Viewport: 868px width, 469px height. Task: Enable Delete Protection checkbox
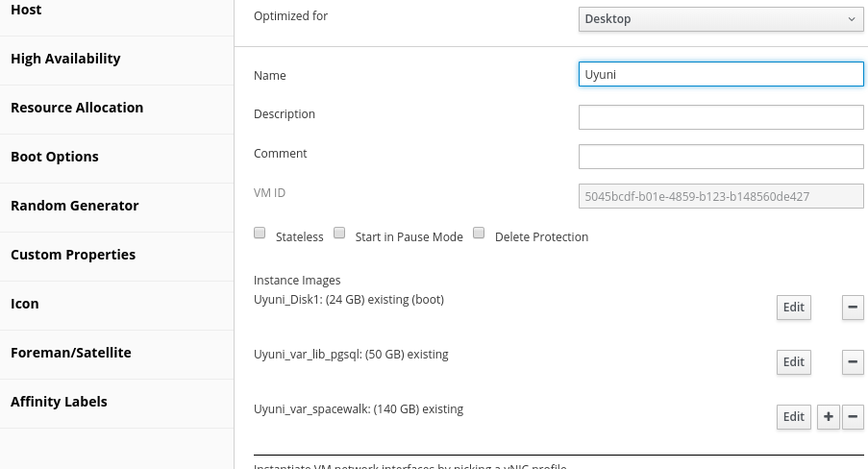[x=479, y=234]
